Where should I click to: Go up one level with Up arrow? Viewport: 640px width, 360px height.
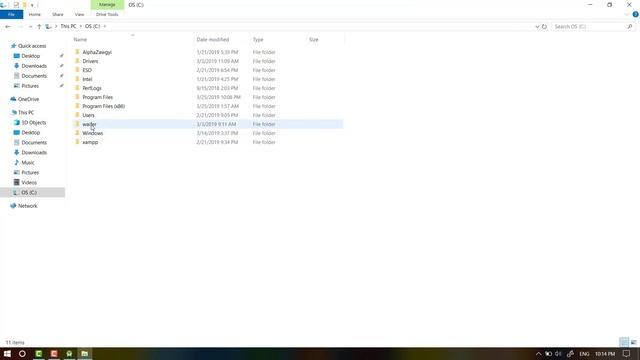[39, 27]
